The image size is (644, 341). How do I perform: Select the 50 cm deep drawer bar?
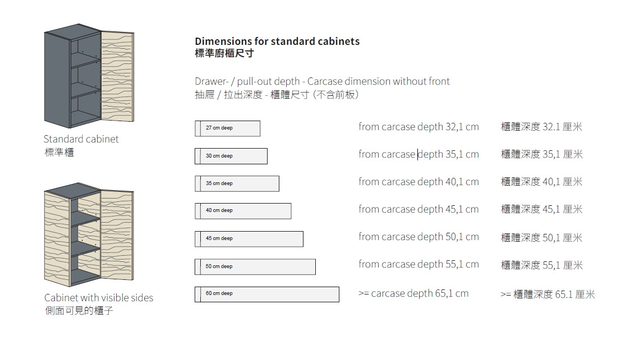255,266
